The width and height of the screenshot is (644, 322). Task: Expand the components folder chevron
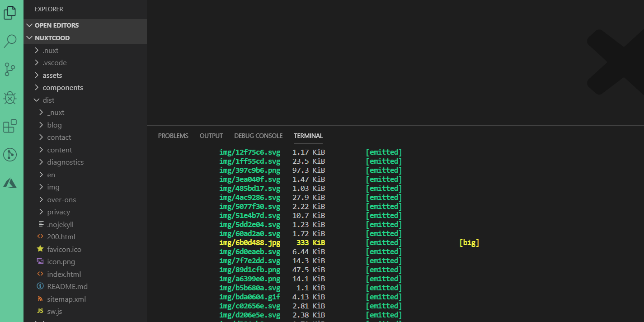37,88
